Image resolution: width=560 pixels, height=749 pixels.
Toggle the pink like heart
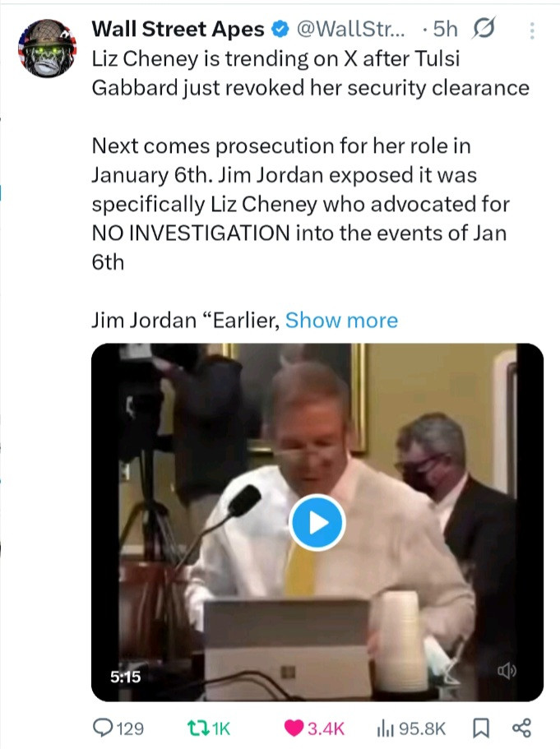(293, 728)
